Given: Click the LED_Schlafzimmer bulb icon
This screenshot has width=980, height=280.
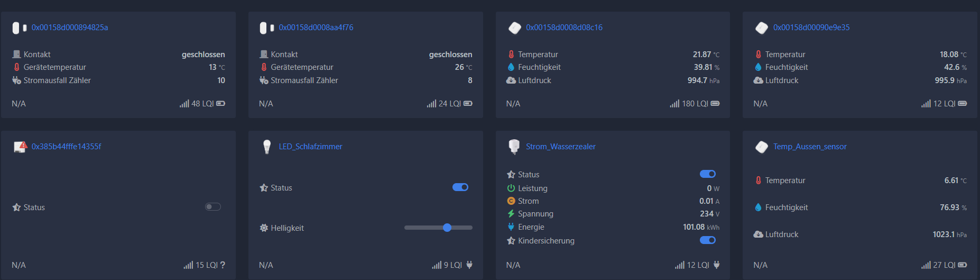Looking at the screenshot, I should click(267, 147).
